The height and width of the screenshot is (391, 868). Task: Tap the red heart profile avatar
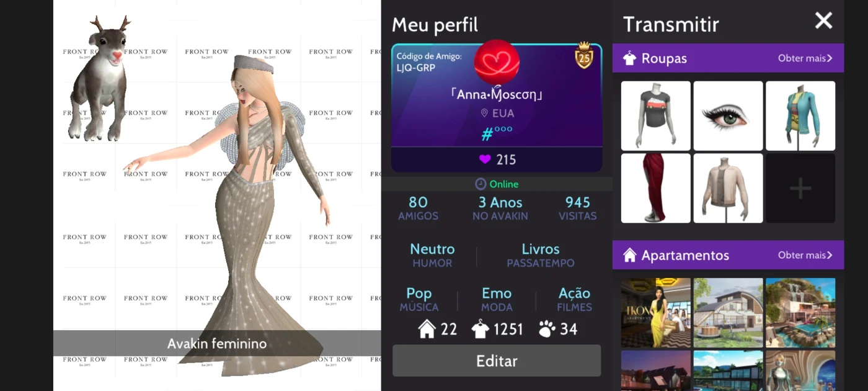tap(497, 62)
